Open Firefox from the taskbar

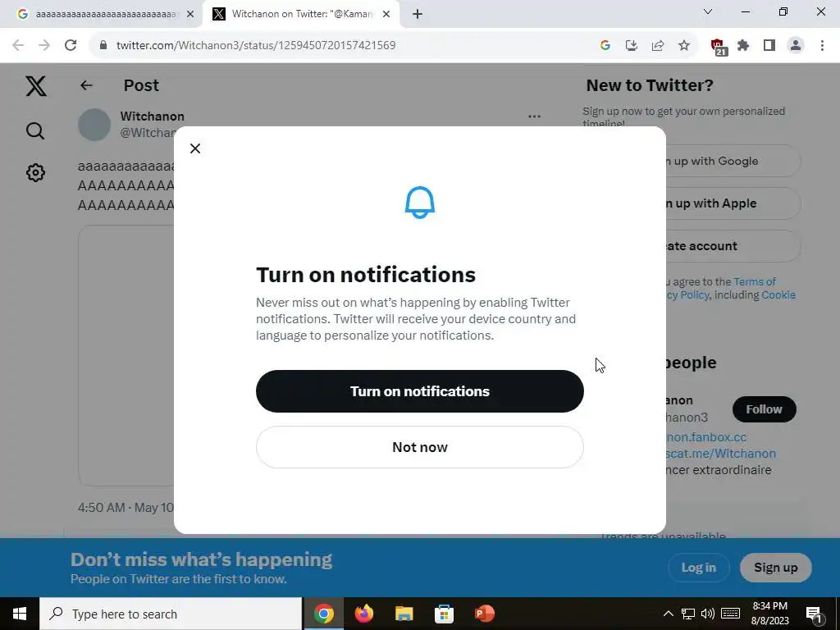click(364, 614)
